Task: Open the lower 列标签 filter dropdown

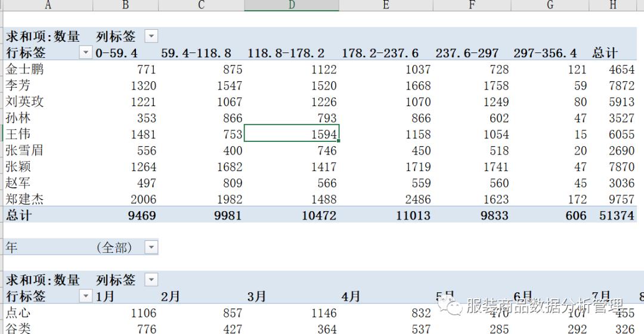Action: pyautogui.click(x=151, y=280)
